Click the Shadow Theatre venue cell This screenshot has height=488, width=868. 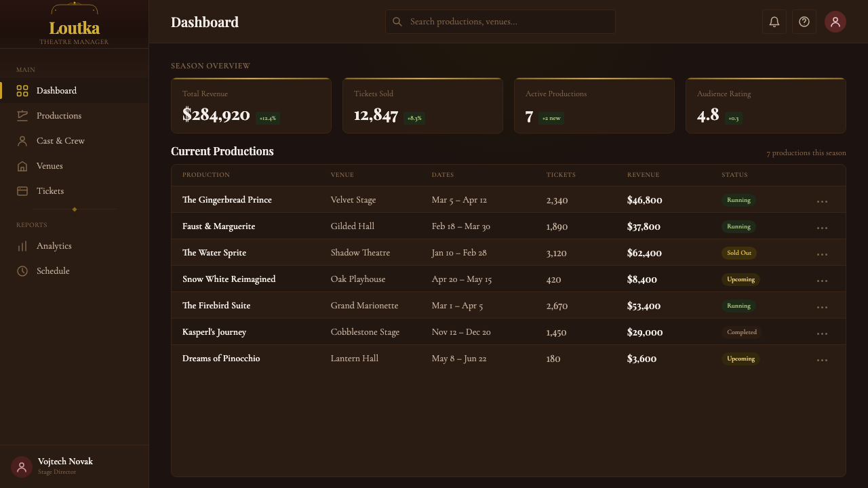click(360, 253)
